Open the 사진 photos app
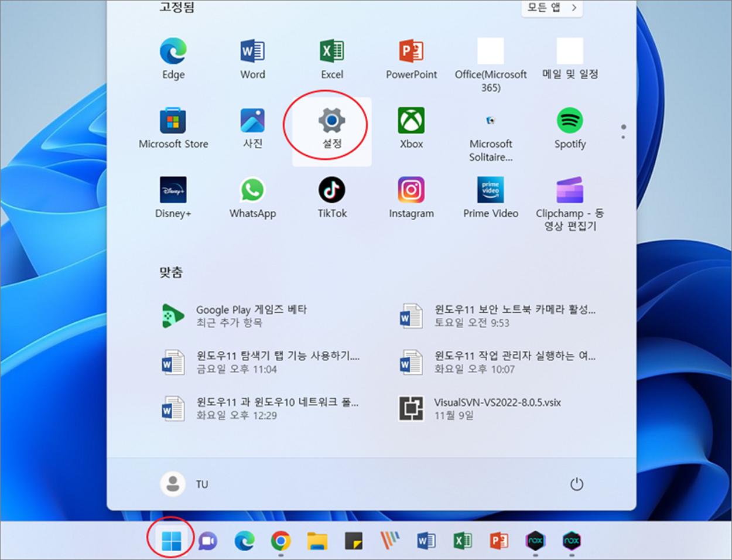Viewport: 732px width, 560px height. (252, 128)
